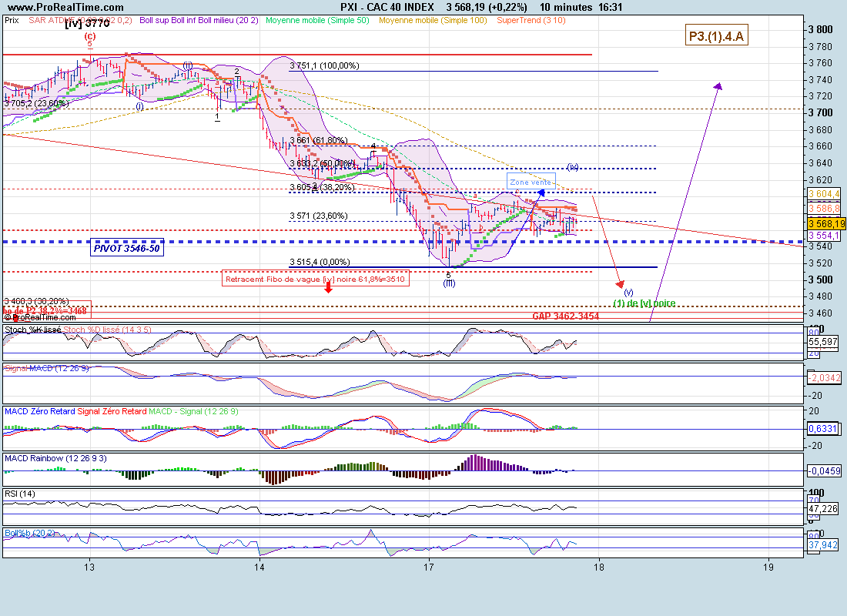Click the 3 640 price axis label
This screenshot has height=616, width=847.
coord(821,163)
